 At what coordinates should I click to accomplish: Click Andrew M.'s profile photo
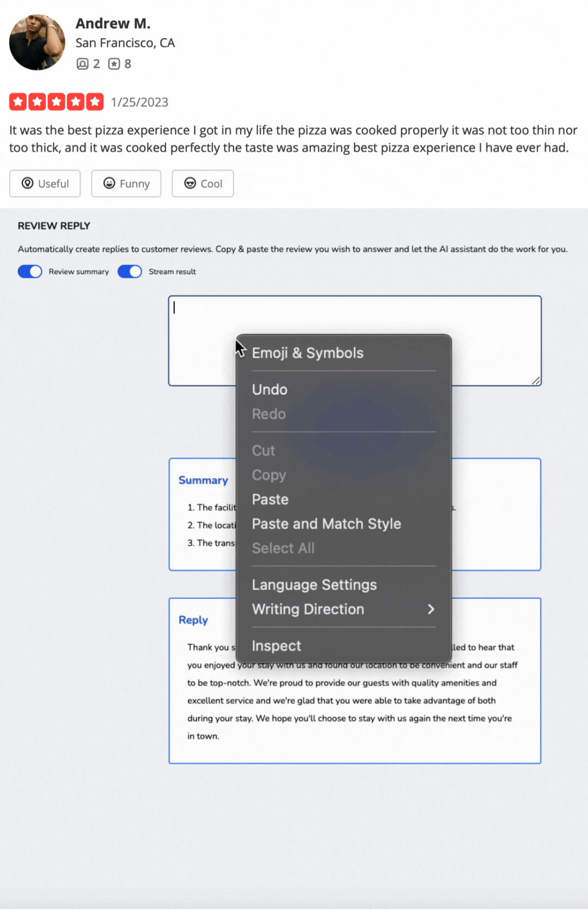point(37,42)
